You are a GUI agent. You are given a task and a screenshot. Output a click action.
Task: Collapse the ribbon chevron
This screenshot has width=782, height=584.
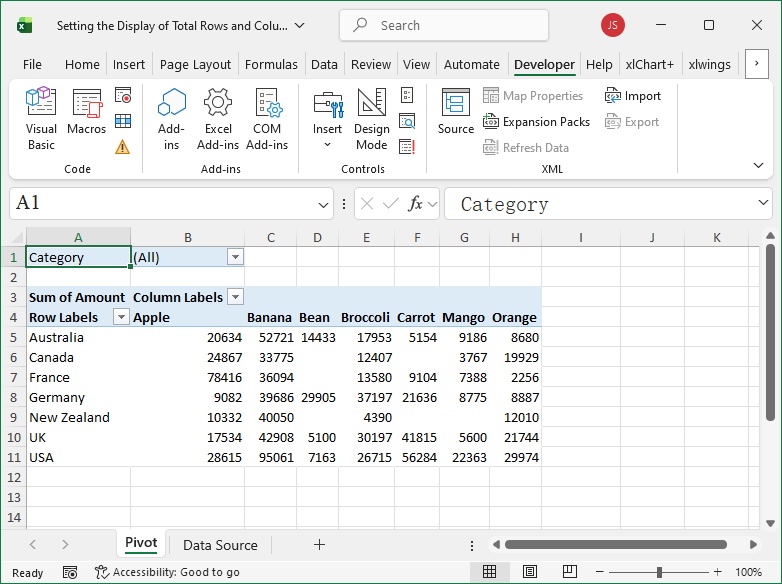(758, 165)
